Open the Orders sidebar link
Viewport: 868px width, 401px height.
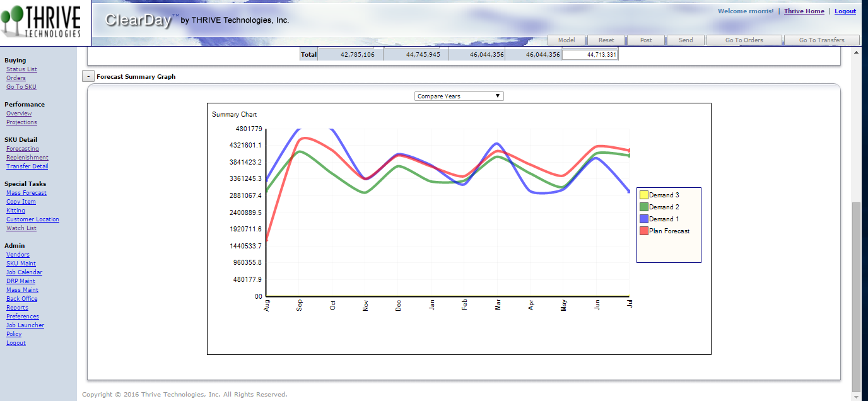point(16,78)
